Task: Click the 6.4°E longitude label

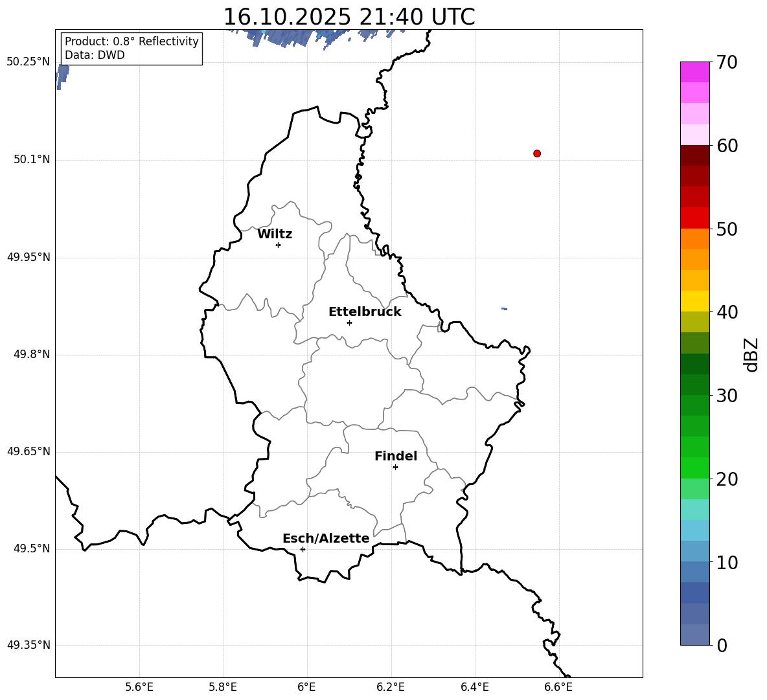Action: click(474, 687)
